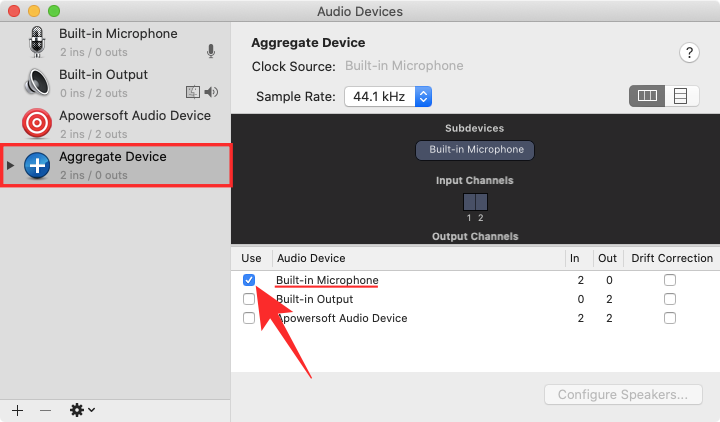Click the Configure Speakers button
This screenshot has width=720, height=422.
623,394
